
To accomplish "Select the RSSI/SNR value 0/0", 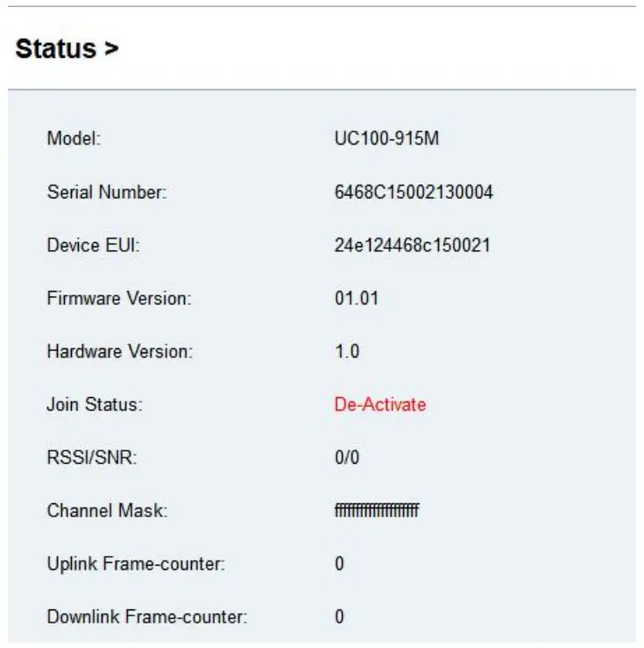I will tap(347, 459).
